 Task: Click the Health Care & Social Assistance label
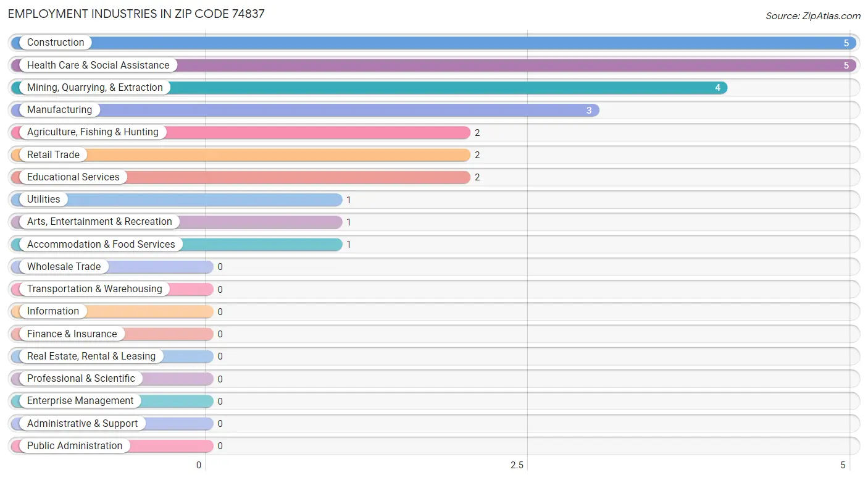tap(98, 65)
